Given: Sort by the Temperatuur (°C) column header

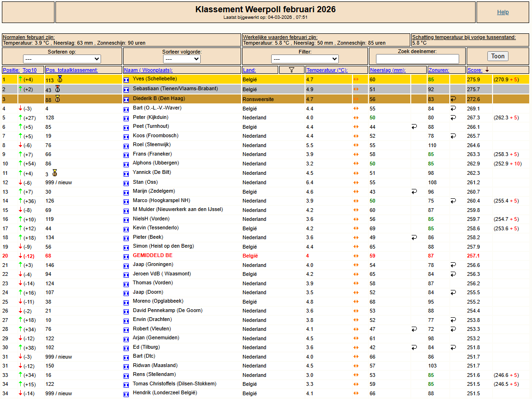Looking at the screenshot, I should [327, 70].
